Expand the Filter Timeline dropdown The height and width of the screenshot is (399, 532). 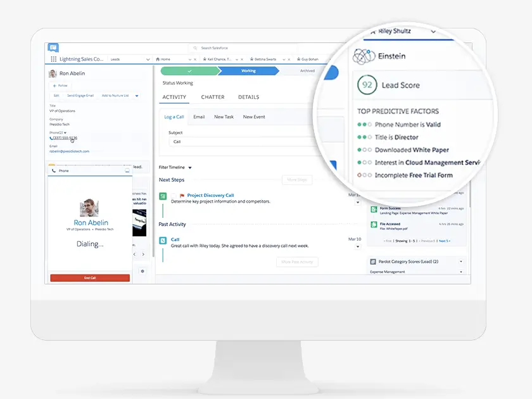(x=190, y=168)
